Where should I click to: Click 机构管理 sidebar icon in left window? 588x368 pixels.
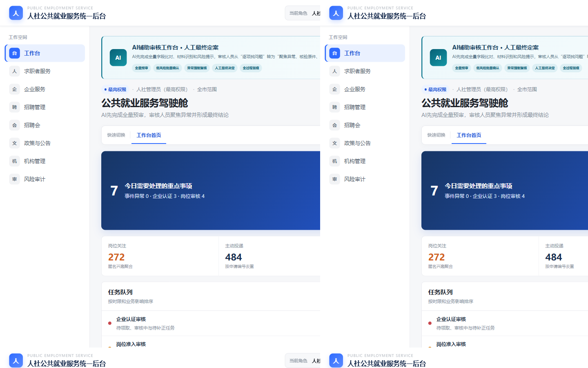click(14, 161)
